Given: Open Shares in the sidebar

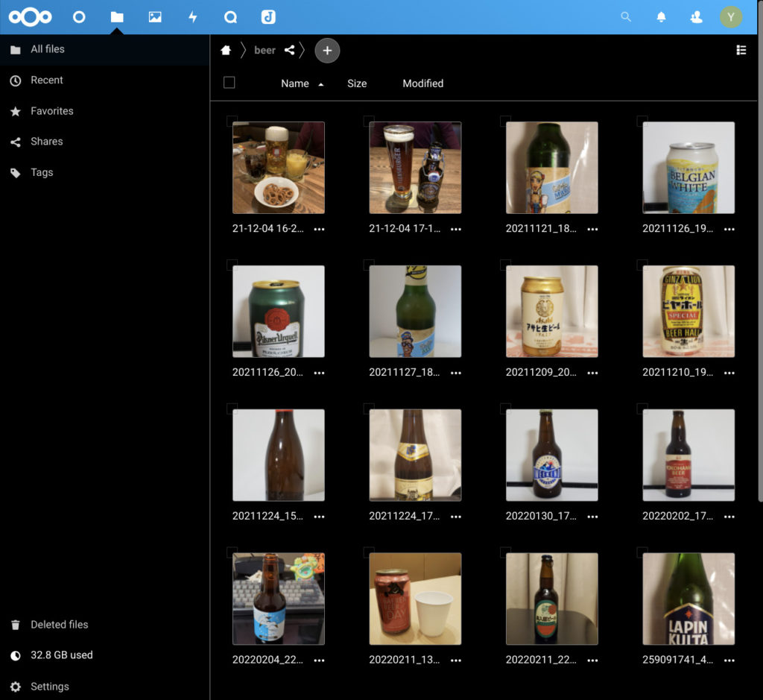Looking at the screenshot, I should point(104,142).
